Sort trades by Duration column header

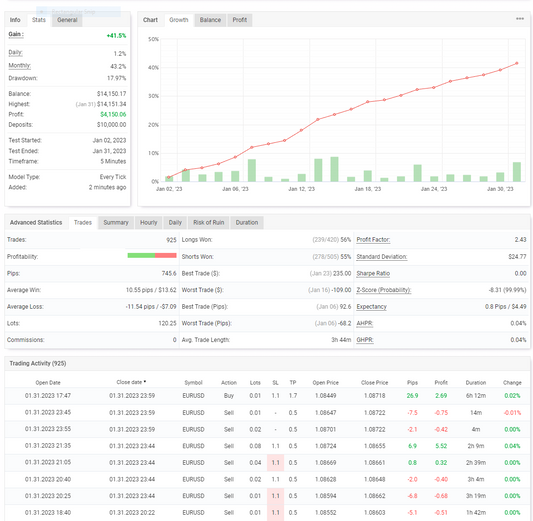(x=476, y=383)
